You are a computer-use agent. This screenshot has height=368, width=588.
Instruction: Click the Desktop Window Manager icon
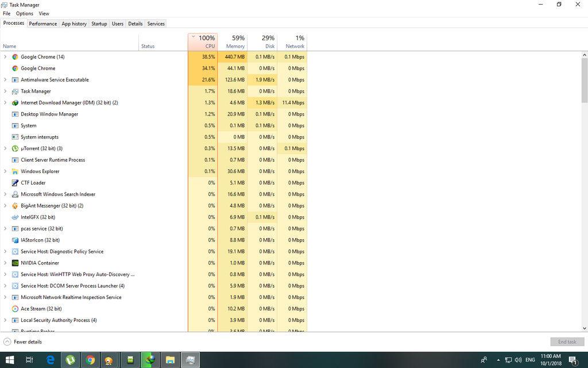(15, 114)
